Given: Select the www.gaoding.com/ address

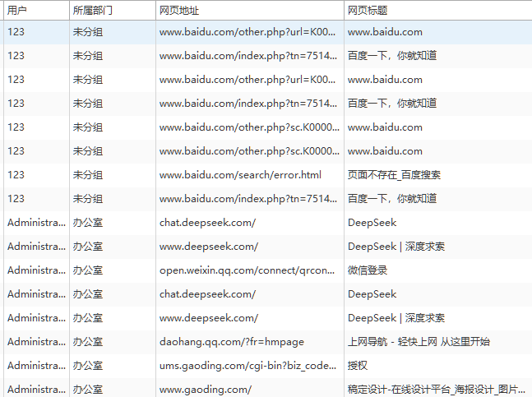Looking at the screenshot, I should point(206,390).
